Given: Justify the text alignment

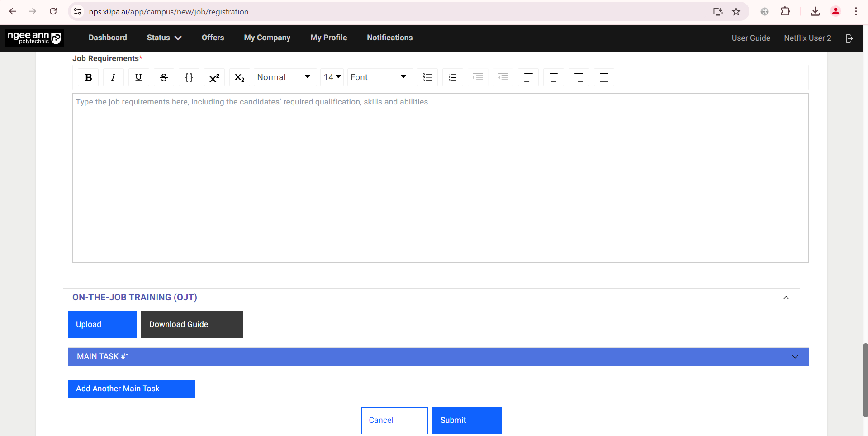Looking at the screenshot, I should click(x=604, y=77).
